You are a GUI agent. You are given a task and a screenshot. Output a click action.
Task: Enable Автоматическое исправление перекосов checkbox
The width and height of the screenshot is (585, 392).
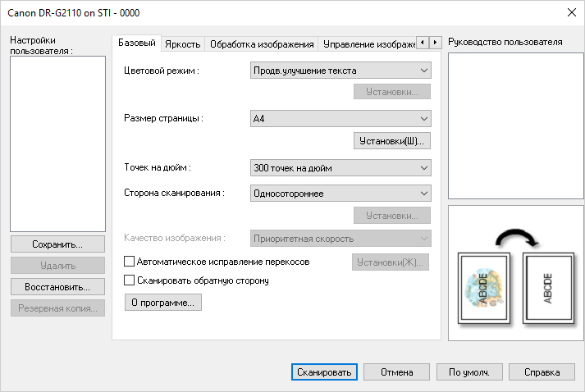point(129,262)
